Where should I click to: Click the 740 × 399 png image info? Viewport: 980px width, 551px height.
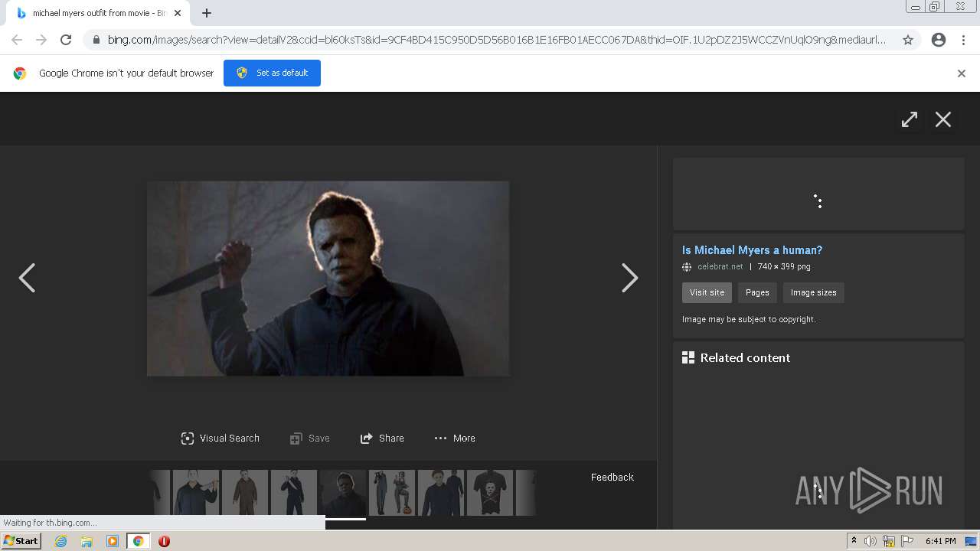[784, 267]
